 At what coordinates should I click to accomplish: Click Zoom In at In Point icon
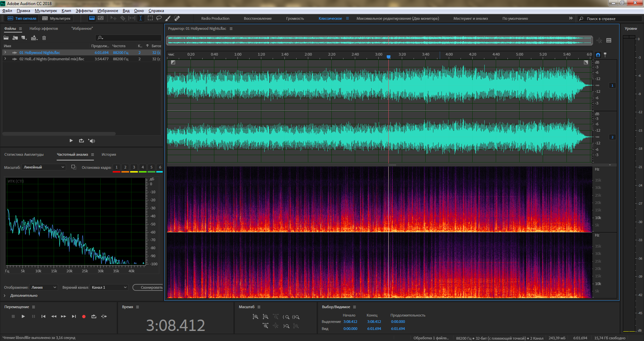(x=286, y=317)
